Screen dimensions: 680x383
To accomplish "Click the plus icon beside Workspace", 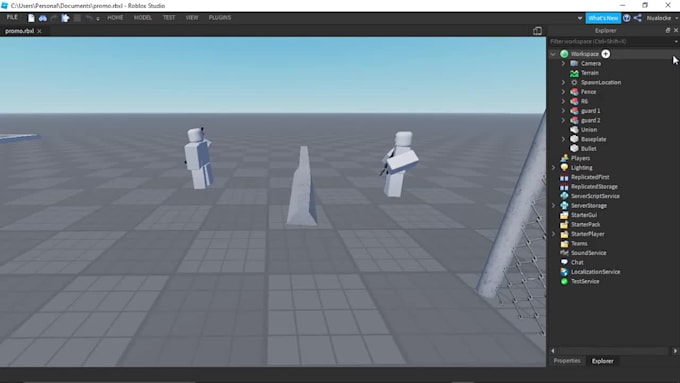I will [605, 54].
